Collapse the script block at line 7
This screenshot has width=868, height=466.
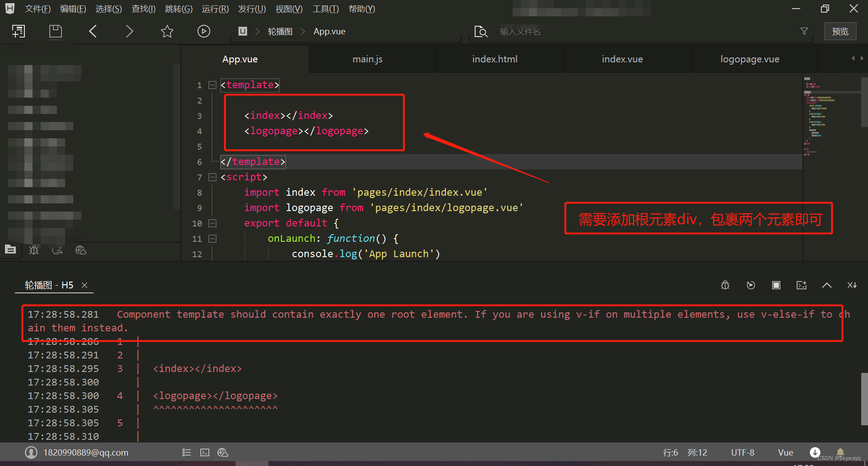coord(212,177)
